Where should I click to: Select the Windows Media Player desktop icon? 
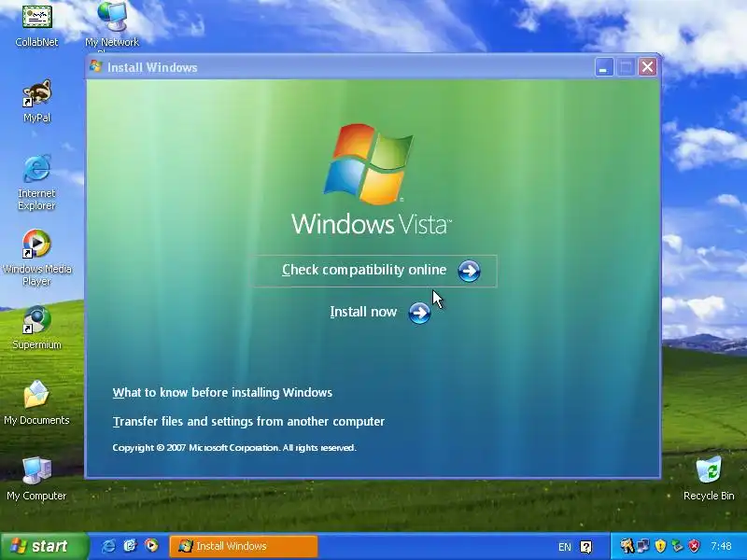(x=36, y=258)
